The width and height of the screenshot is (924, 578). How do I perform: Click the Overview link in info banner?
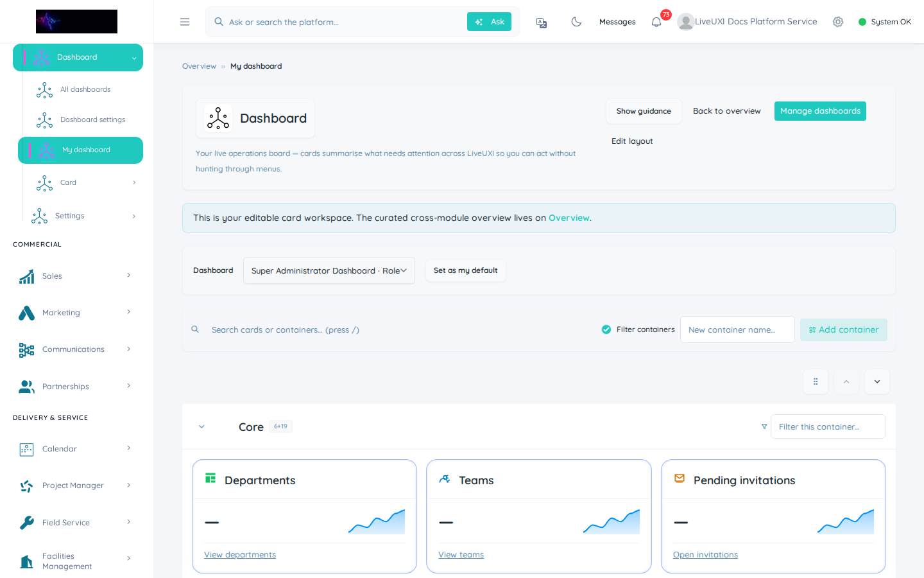[x=569, y=218]
